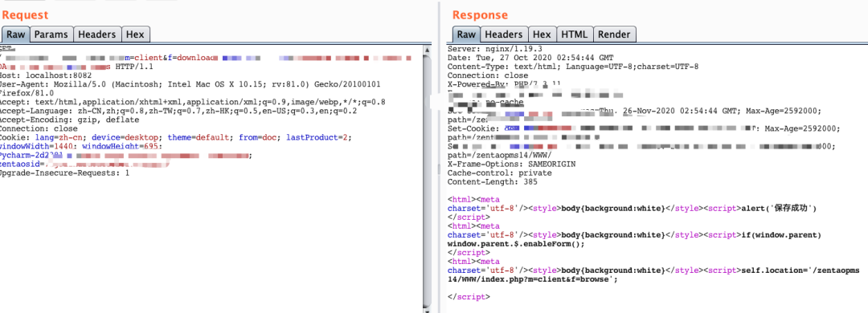Image resolution: width=868 pixels, height=313 pixels.
Task: Switch to the Request Headers tab
Action: coord(97,35)
